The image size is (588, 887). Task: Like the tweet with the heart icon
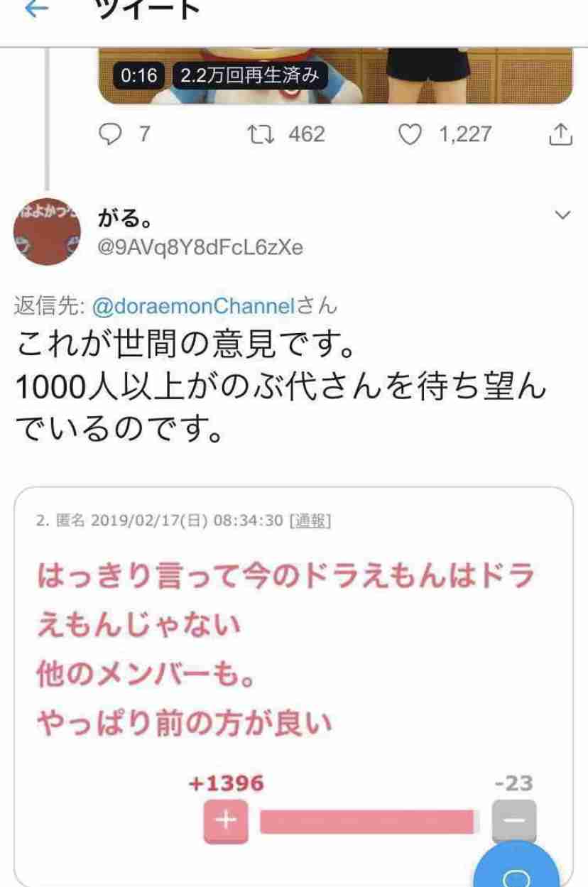[x=411, y=134]
